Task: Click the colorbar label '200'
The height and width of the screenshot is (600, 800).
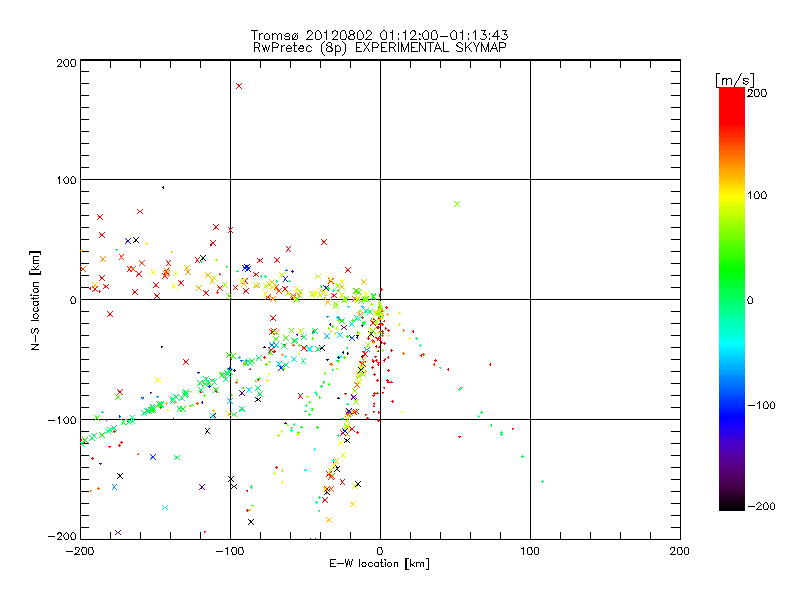Action: [x=757, y=93]
